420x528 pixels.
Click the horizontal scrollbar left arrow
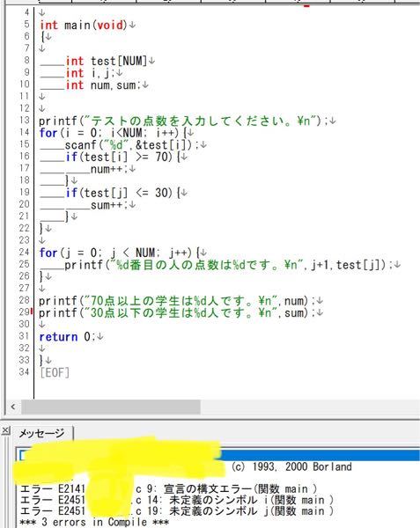pyautogui.click(x=13, y=407)
